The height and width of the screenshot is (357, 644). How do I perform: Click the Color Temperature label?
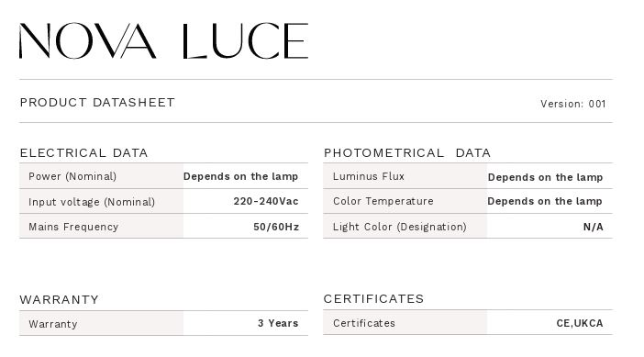pyautogui.click(x=383, y=201)
